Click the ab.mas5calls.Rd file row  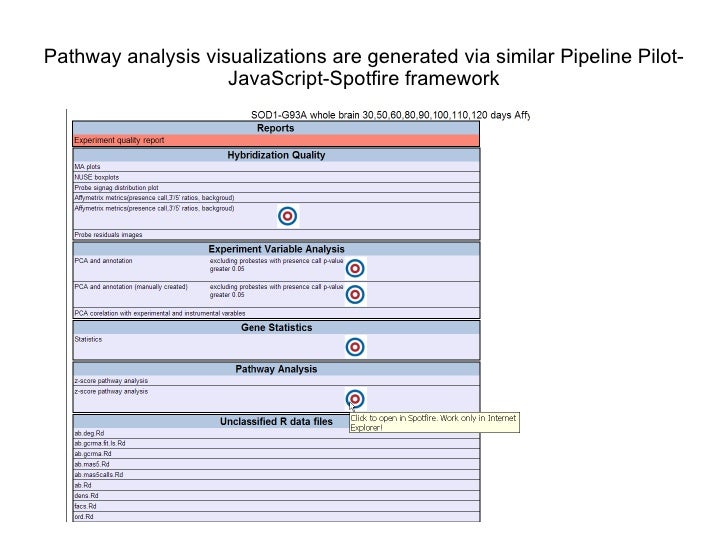[276, 474]
